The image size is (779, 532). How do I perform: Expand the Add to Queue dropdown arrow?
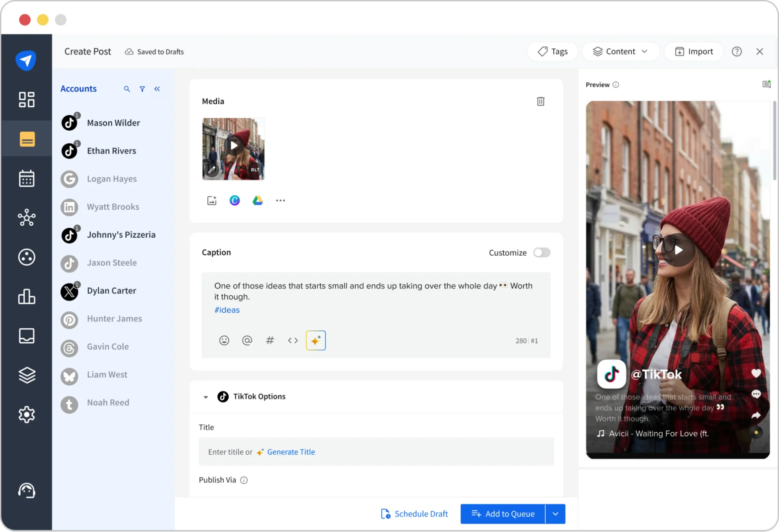[555, 514]
